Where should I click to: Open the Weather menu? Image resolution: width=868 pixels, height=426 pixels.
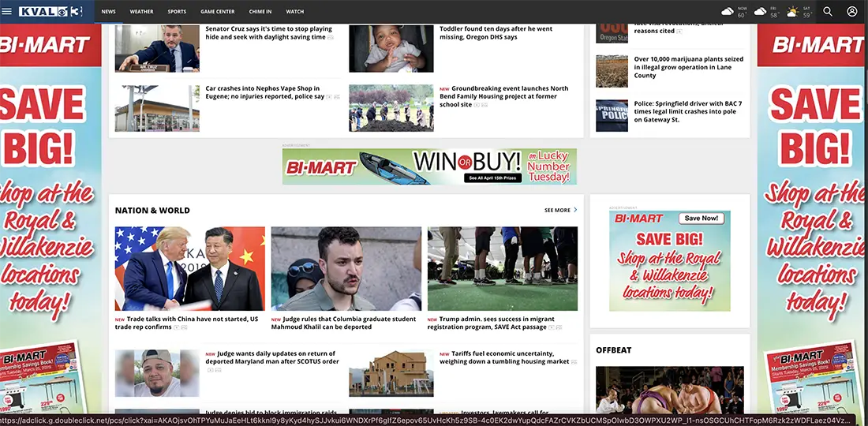142,12
